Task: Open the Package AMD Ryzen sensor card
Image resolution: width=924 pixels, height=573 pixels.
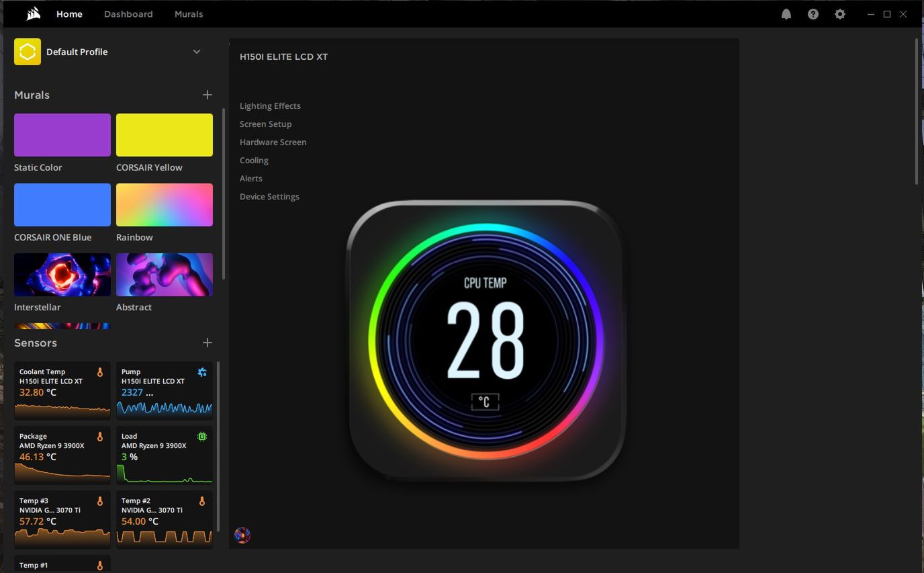Action: (62, 454)
